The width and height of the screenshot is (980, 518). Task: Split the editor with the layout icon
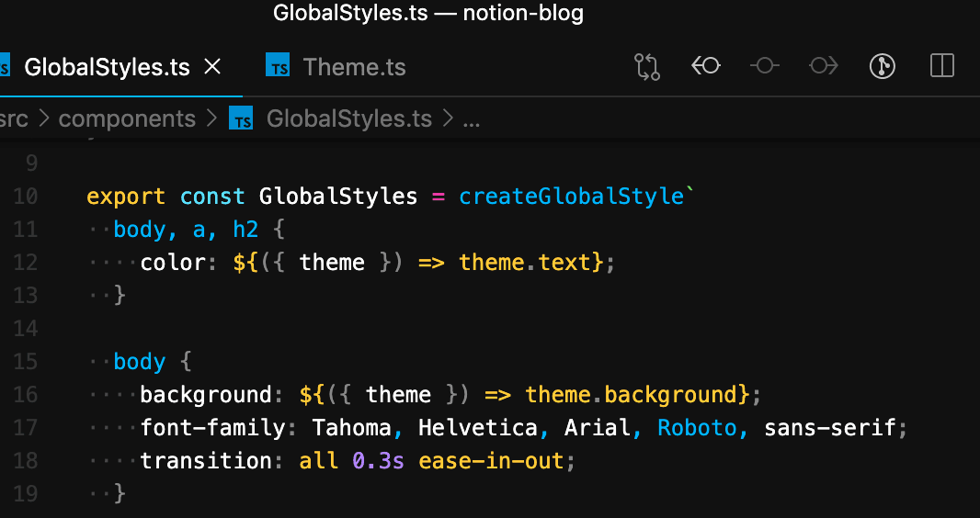point(942,65)
